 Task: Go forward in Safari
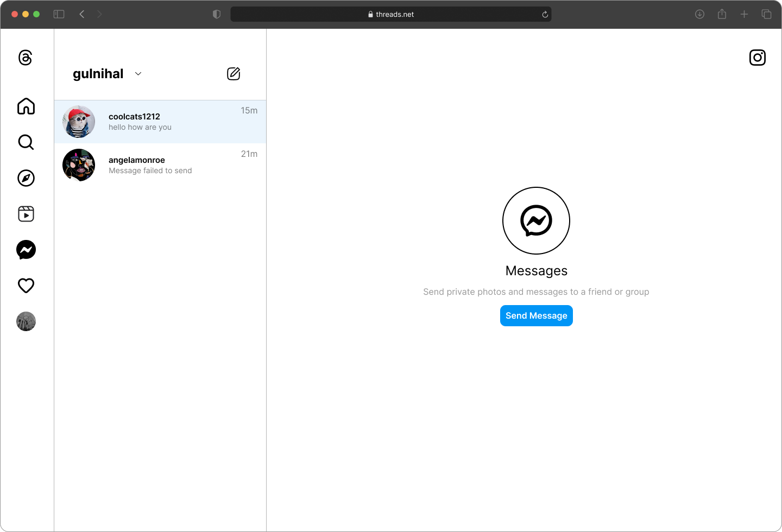click(99, 14)
